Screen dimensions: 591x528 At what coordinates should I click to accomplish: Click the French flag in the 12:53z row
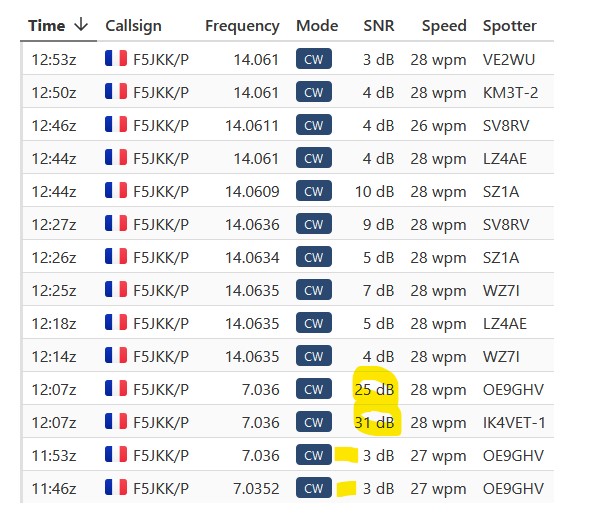click(116, 58)
